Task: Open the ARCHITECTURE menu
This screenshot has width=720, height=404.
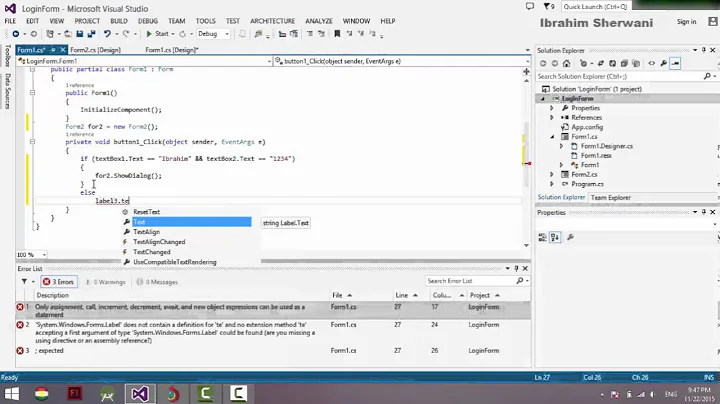Action: click(272, 21)
